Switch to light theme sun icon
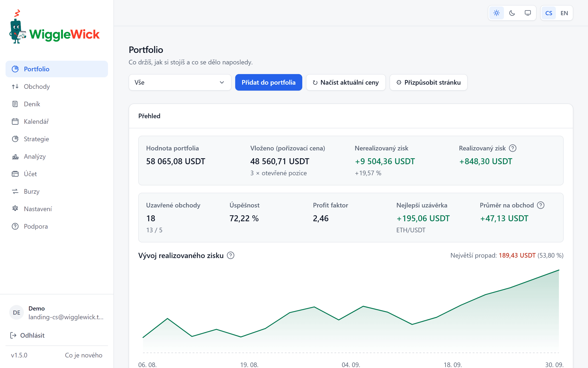 496,13
